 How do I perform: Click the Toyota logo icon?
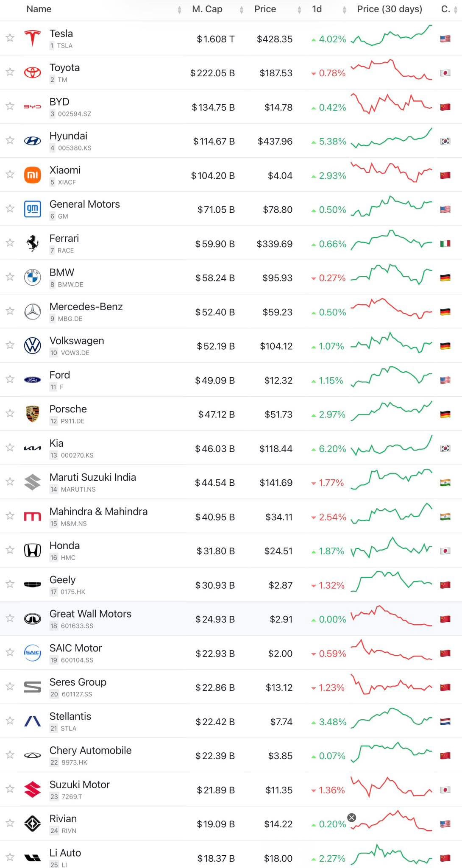pyautogui.click(x=33, y=73)
